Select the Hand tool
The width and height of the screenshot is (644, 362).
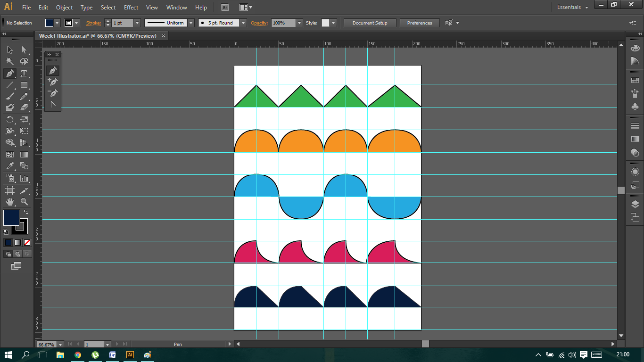click(9, 202)
